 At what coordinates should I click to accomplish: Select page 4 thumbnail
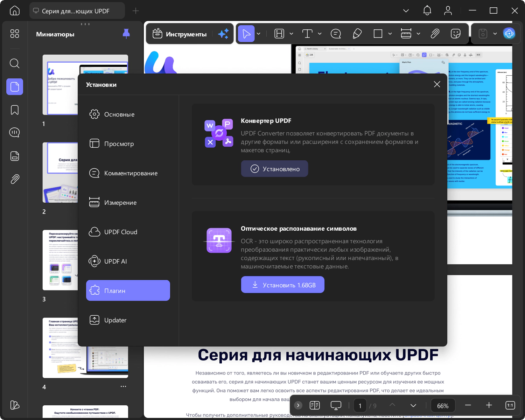[85, 348]
